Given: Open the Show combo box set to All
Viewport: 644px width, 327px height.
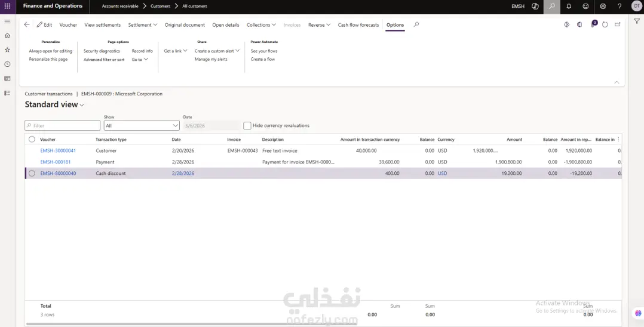Looking at the screenshot, I should [142, 125].
